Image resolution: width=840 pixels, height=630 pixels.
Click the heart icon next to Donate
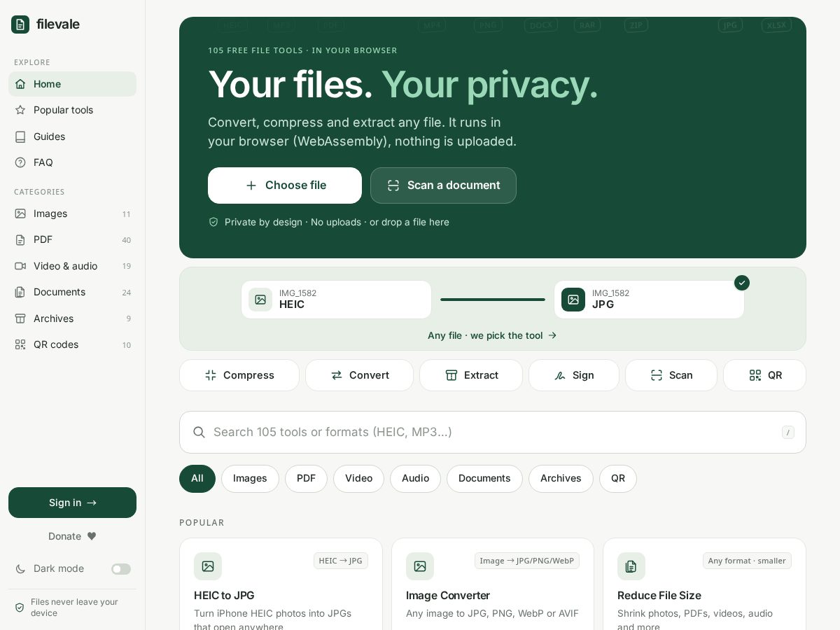coord(92,536)
